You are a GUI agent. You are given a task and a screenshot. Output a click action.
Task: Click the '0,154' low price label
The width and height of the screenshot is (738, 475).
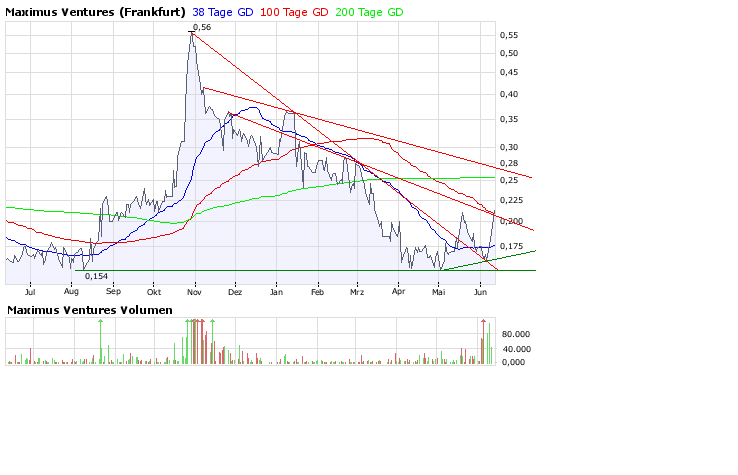point(96,276)
